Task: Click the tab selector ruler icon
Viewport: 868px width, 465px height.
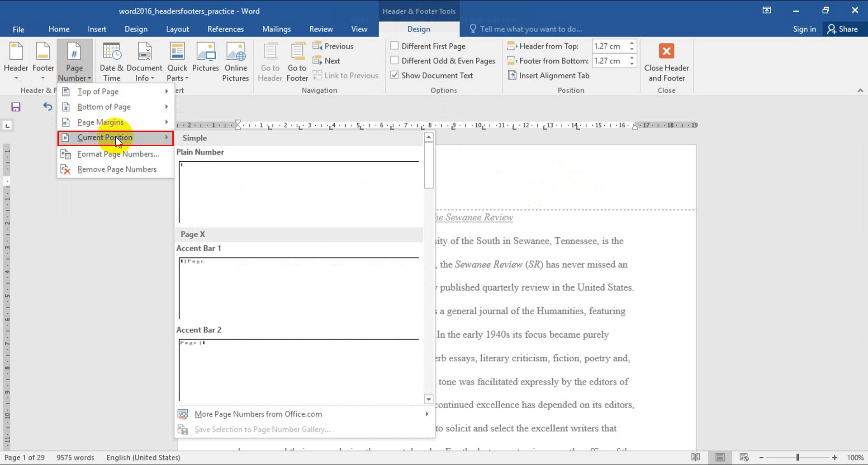Action: tap(7, 125)
